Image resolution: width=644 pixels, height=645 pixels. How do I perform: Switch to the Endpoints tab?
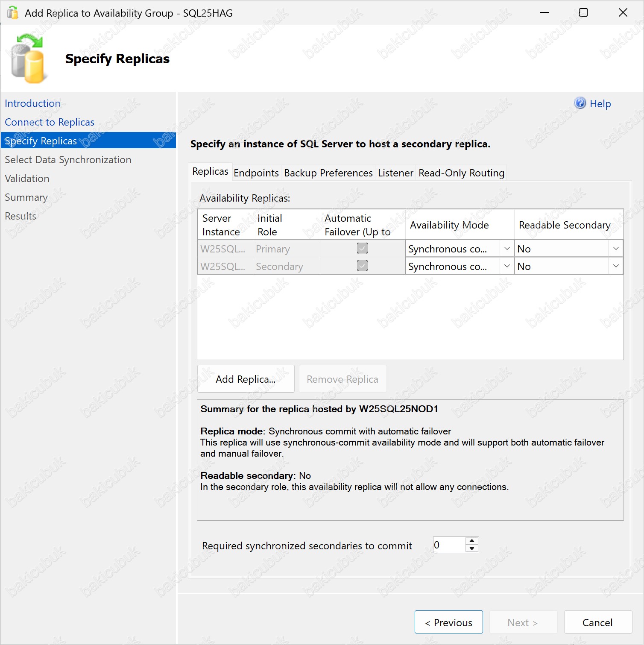pos(256,173)
